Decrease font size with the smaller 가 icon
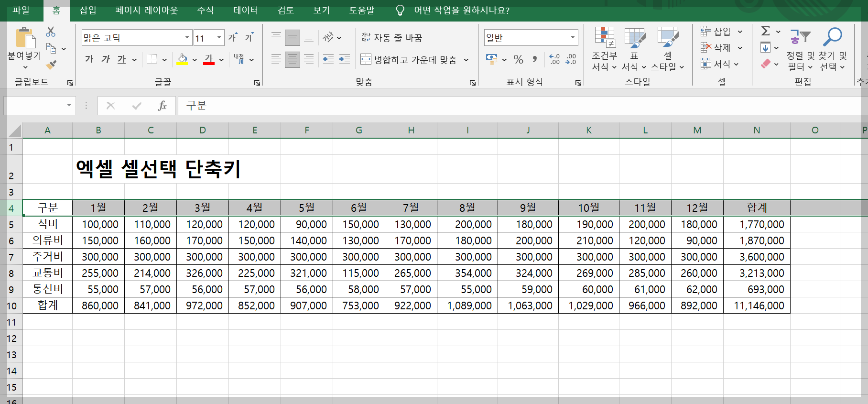Screen dimensions: 868x404 pos(249,37)
